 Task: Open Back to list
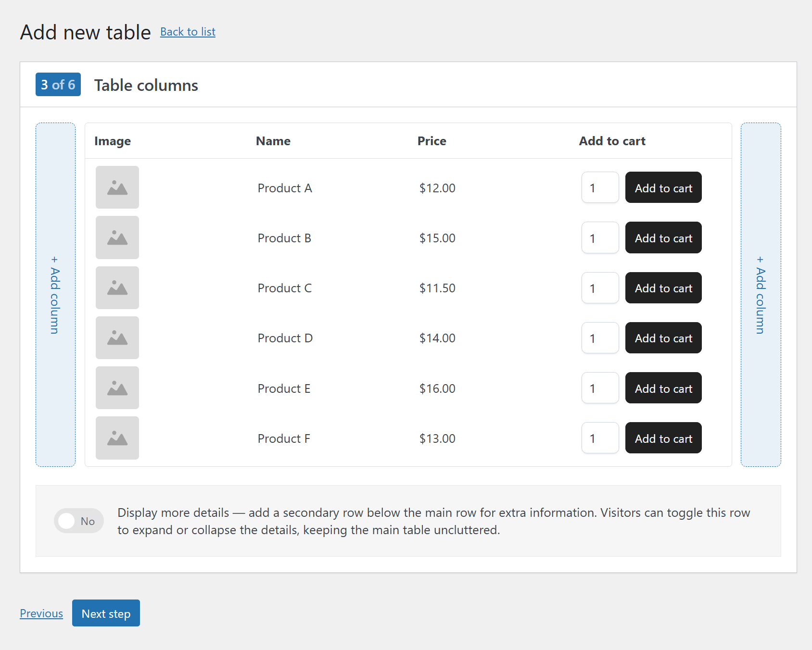(187, 32)
